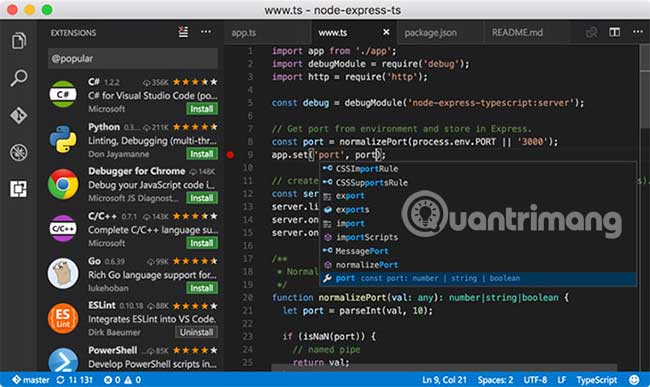The height and width of the screenshot is (387, 650).
Task: Select the highlighted port const suggestion
Action: [x=478, y=278]
